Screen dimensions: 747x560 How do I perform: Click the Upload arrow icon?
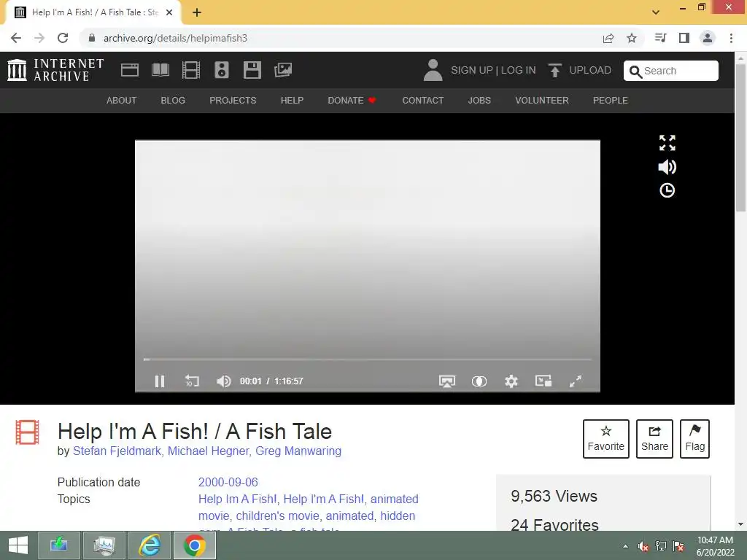554,70
